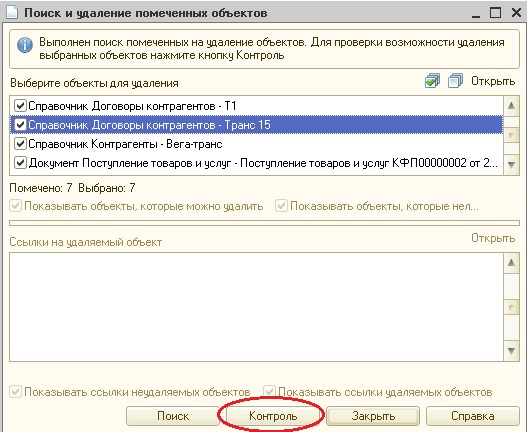Maximize the dialog window
This screenshot has width=527, height=432.
click(495, 13)
